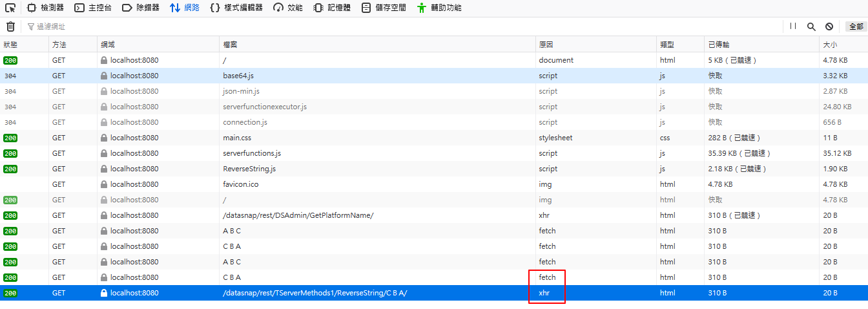
Task: Select the 全部 filter button
Action: pos(856,27)
